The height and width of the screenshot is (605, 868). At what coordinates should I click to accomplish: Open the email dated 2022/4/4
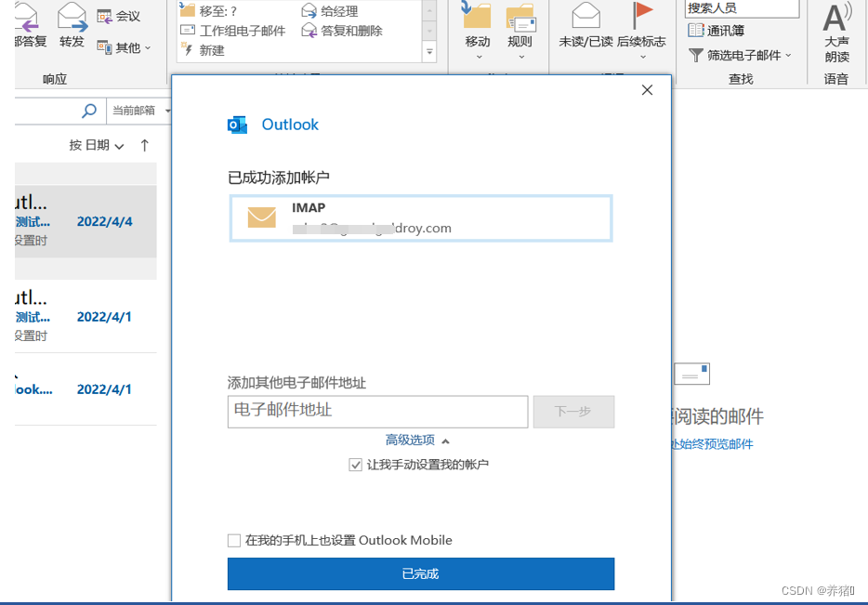[x=85, y=221]
